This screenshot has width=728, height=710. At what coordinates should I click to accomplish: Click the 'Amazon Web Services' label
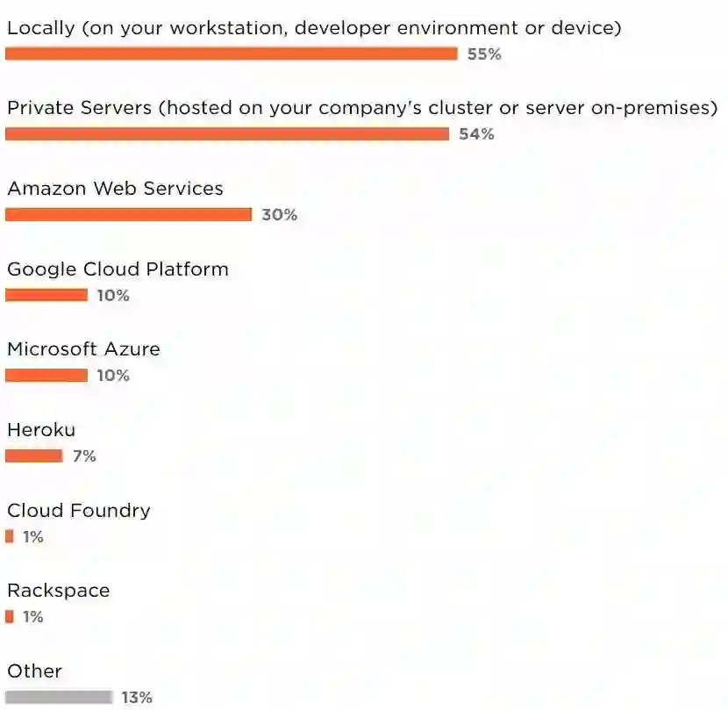pos(115,189)
